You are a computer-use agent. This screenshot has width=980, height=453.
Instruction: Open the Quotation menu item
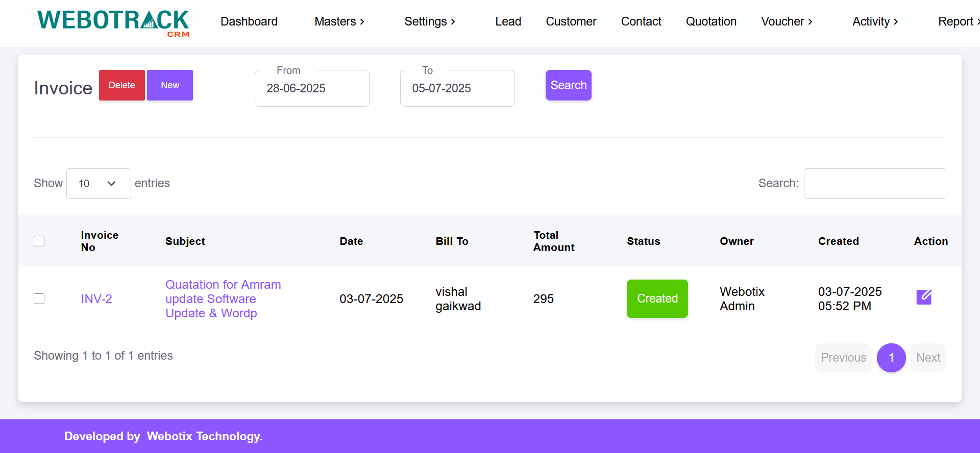(x=710, y=21)
